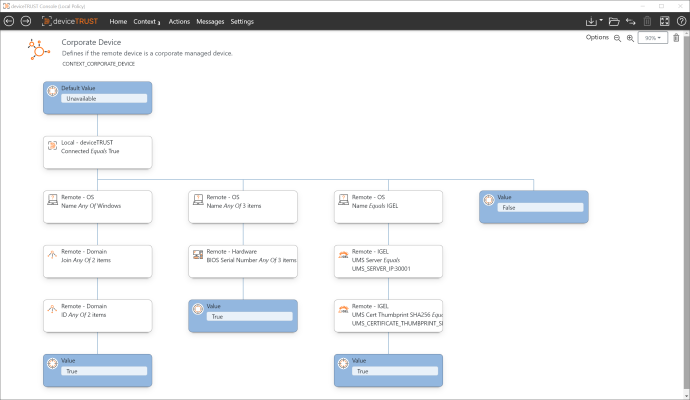Image resolution: width=690 pixels, height=400 pixels.
Task: Click the vertical scrollbar up arrow
Action: point(686,33)
